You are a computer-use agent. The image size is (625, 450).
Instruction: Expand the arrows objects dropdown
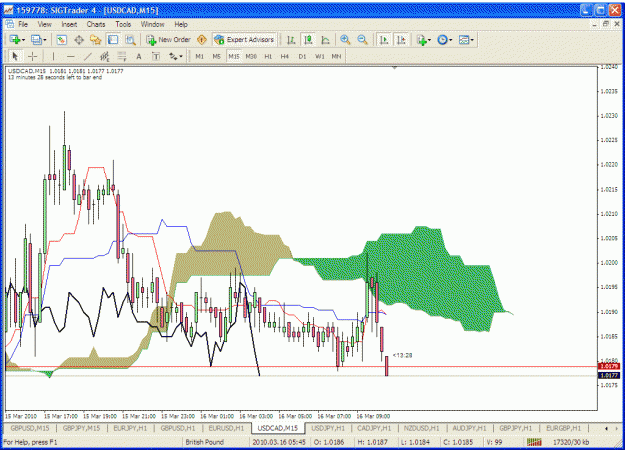(176, 57)
